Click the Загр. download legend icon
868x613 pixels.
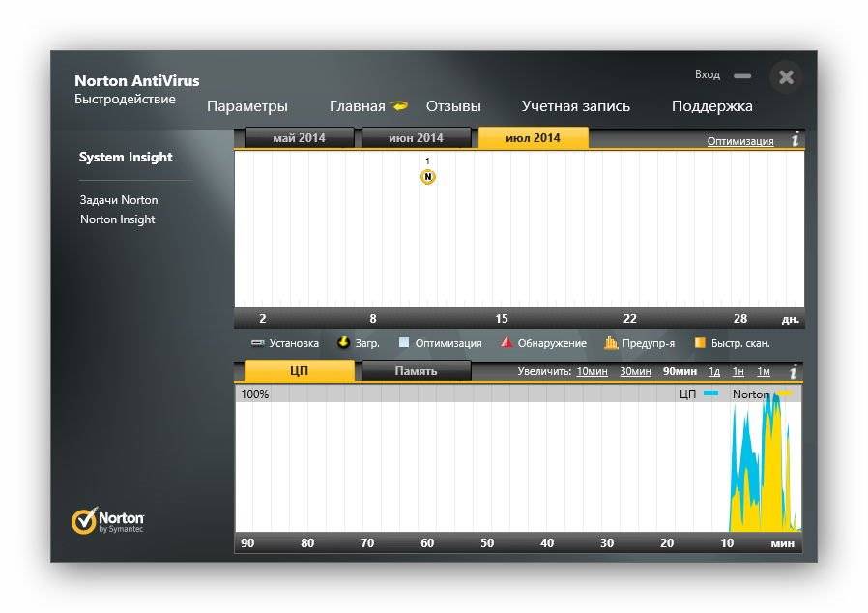[x=343, y=343]
